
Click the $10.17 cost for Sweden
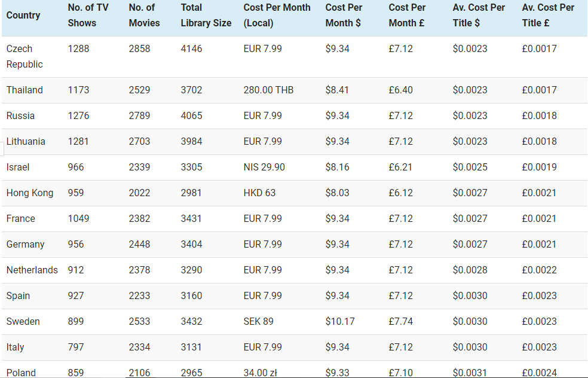(340, 321)
